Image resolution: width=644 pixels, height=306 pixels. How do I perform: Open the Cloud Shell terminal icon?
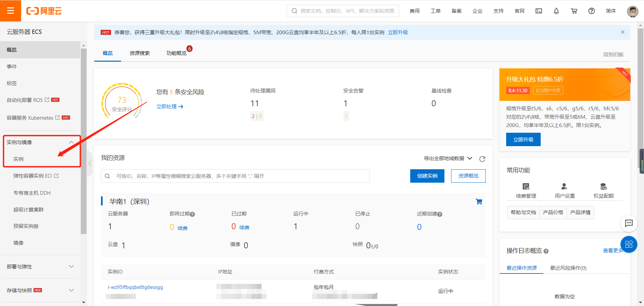pos(539,11)
